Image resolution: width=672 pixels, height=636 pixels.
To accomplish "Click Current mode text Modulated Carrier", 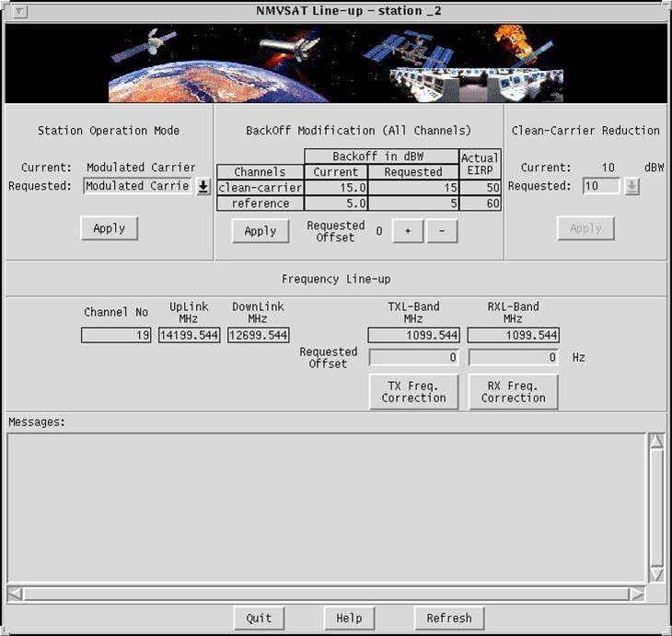I will (141, 168).
